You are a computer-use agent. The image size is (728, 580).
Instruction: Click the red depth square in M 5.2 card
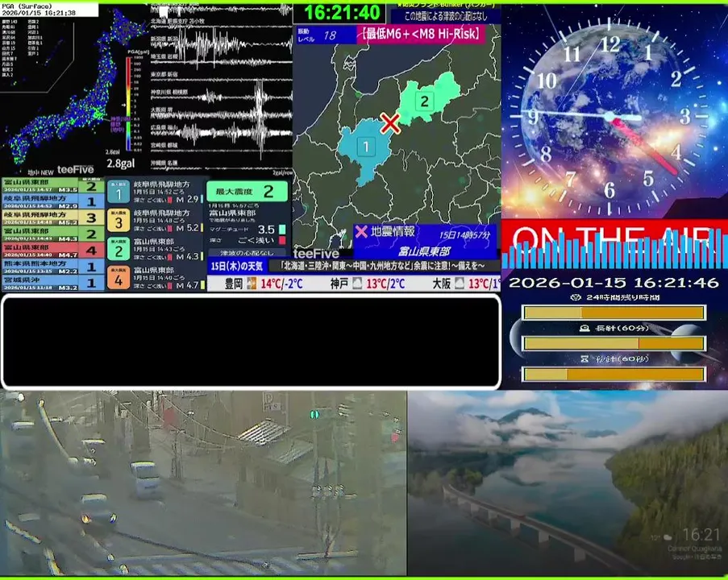(x=170, y=228)
